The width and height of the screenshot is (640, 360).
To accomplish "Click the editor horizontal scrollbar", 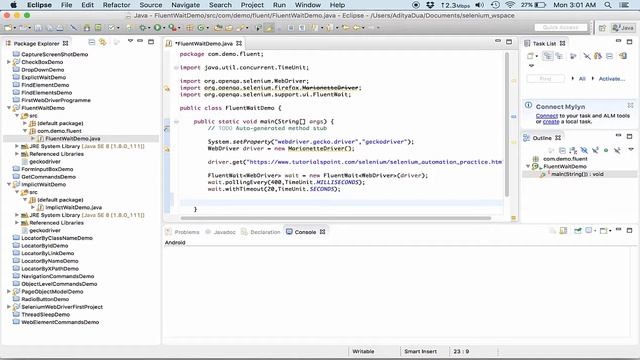I will pyautogui.click(x=336, y=218).
